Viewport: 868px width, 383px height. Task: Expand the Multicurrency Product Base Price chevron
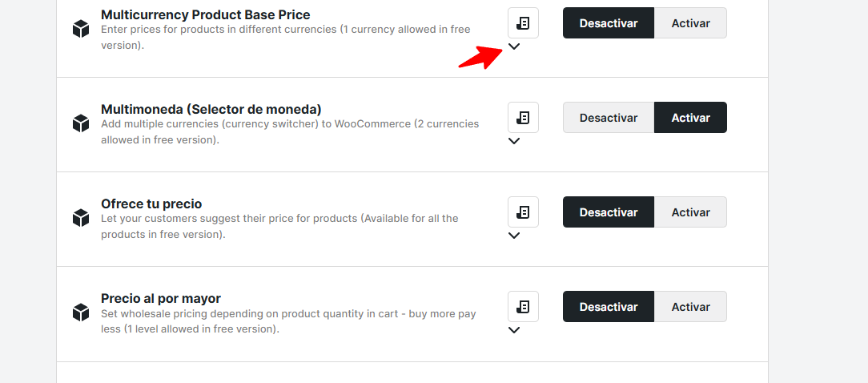tap(514, 46)
